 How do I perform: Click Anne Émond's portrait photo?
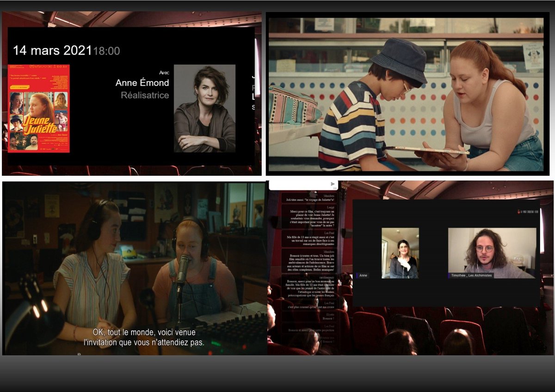pyautogui.click(x=204, y=108)
